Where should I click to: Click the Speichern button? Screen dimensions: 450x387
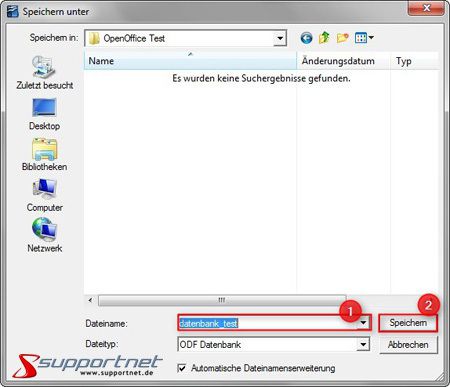tap(408, 323)
